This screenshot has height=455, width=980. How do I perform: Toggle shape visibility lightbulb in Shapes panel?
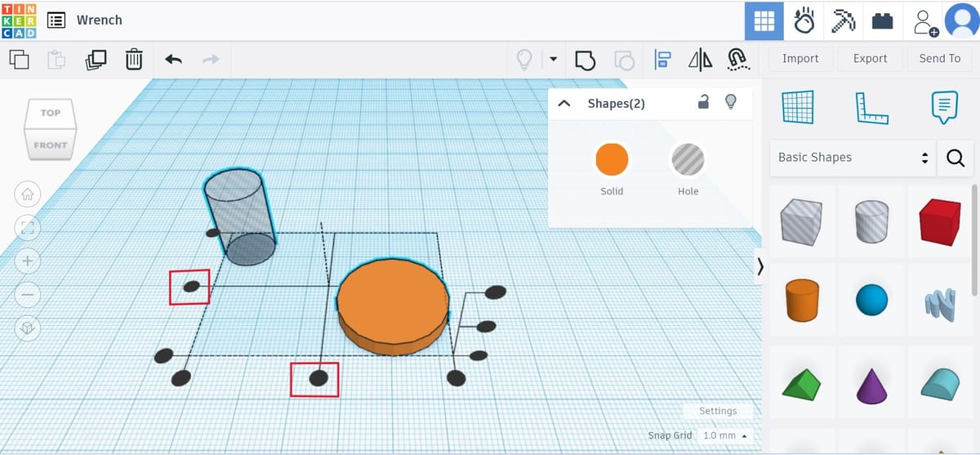tap(731, 102)
